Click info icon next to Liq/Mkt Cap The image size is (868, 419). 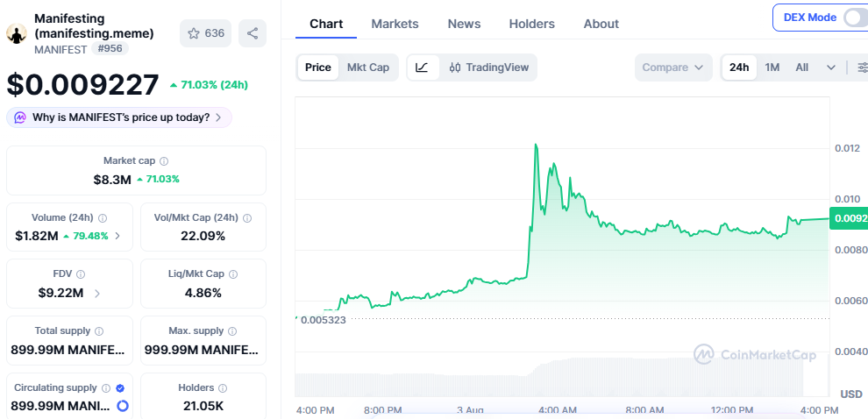pos(233,274)
